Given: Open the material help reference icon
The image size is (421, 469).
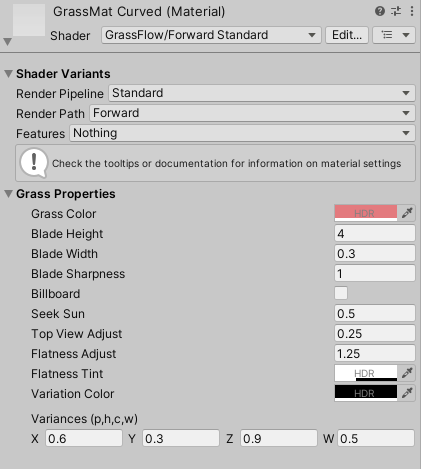Looking at the screenshot, I should tap(380, 11).
